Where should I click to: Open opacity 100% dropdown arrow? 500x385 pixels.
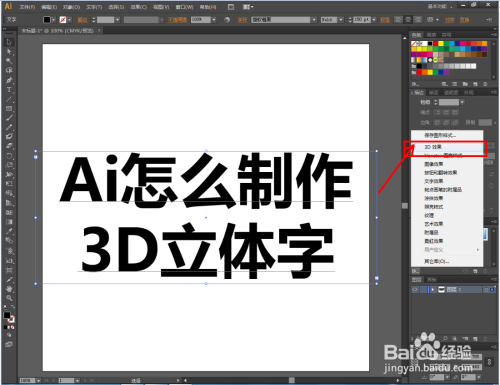click(214, 20)
